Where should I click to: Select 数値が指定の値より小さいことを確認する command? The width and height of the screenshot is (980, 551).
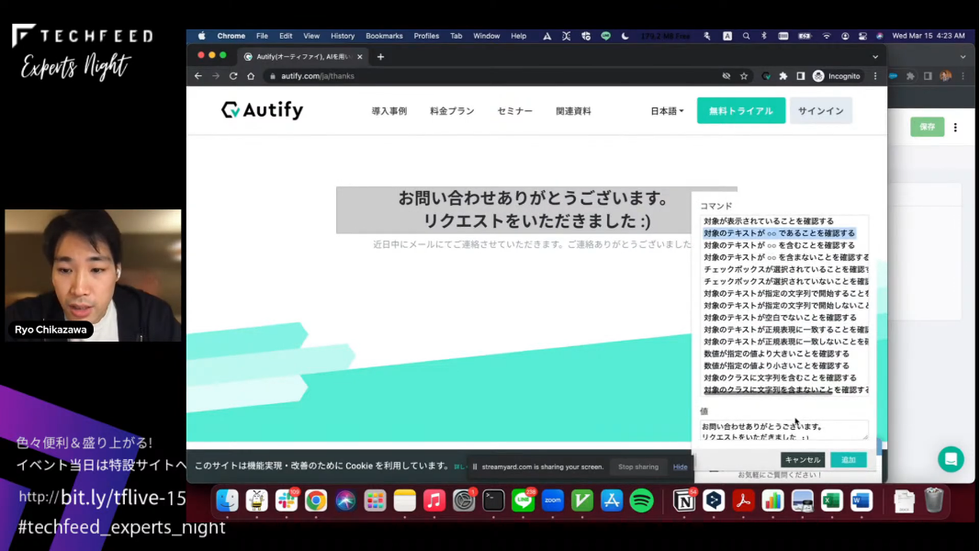776,365
